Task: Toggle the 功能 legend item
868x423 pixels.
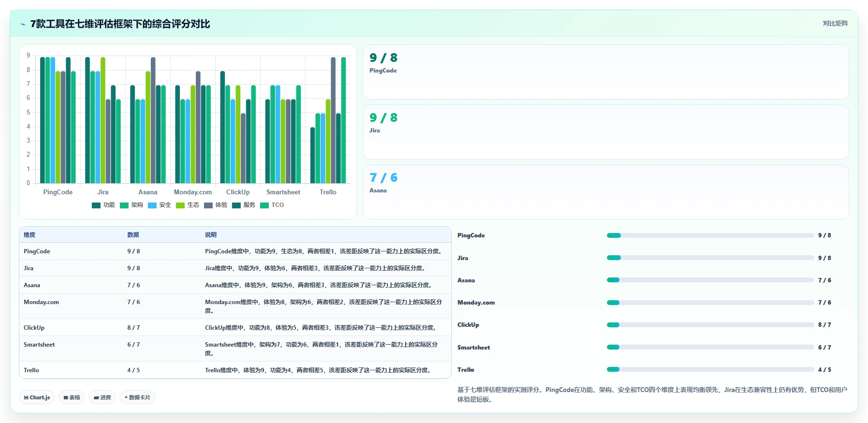Action: tap(103, 205)
